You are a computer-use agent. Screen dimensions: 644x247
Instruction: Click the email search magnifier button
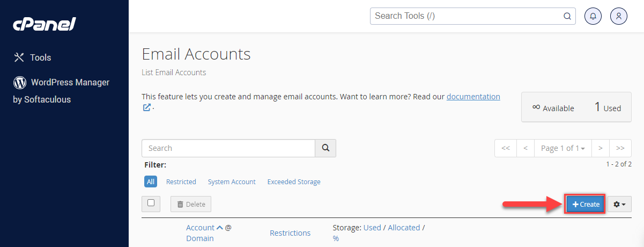point(325,148)
